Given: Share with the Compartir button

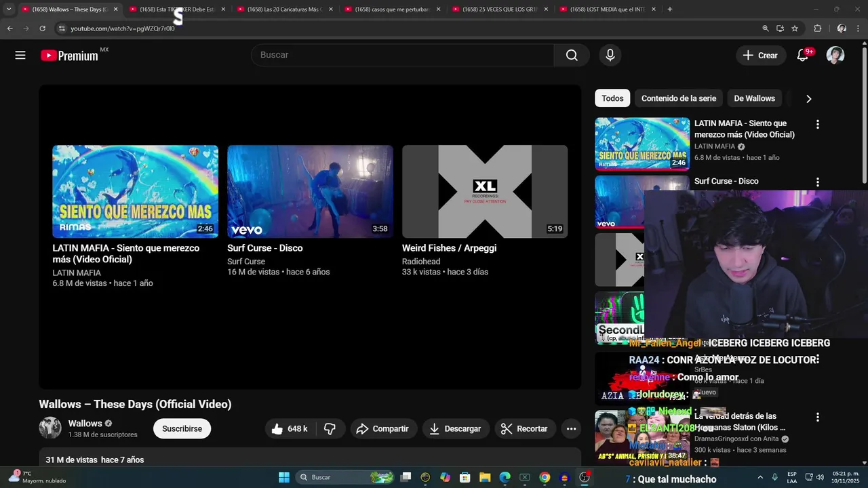Looking at the screenshot, I should click(x=382, y=428).
